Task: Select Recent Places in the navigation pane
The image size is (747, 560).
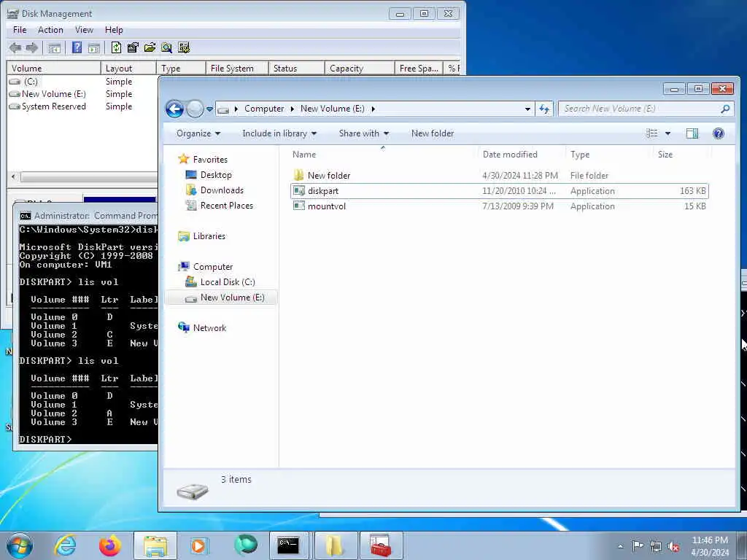Action: (x=227, y=205)
